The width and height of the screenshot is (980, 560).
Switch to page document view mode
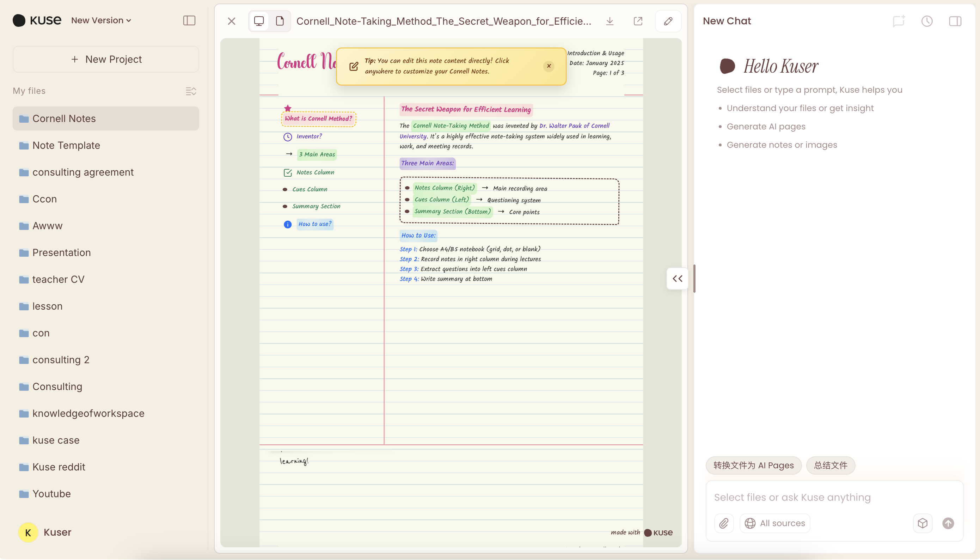click(x=280, y=21)
